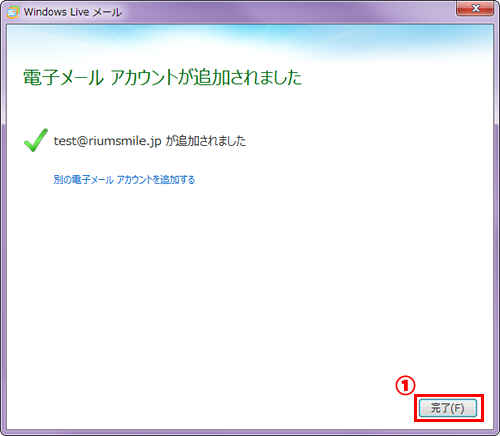Screen dimensions: 500x436
Task: Click the light blue banner above the heading
Action: point(250,42)
